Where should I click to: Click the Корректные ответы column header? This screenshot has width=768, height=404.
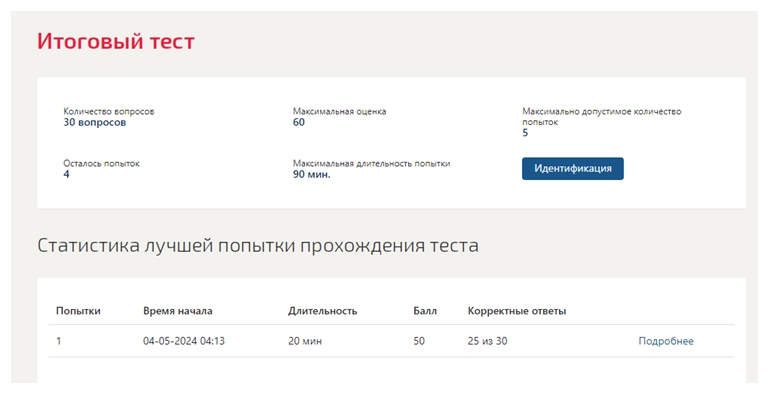[517, 311]
